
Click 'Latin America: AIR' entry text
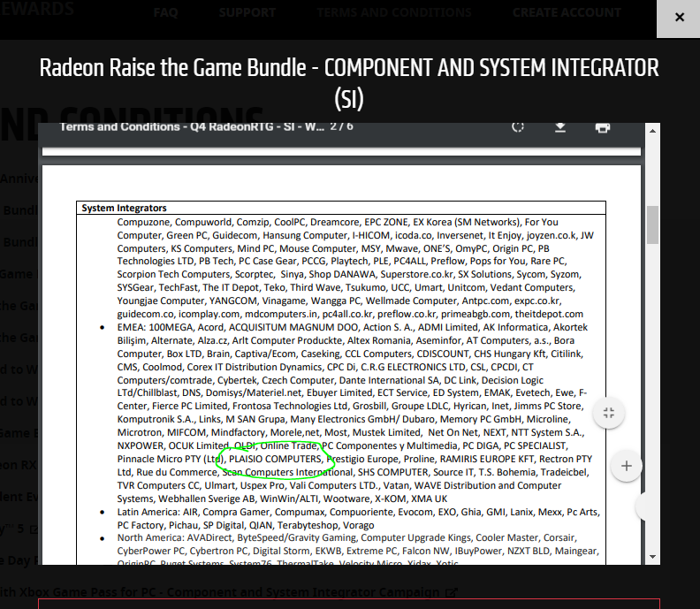click(158, 512)
